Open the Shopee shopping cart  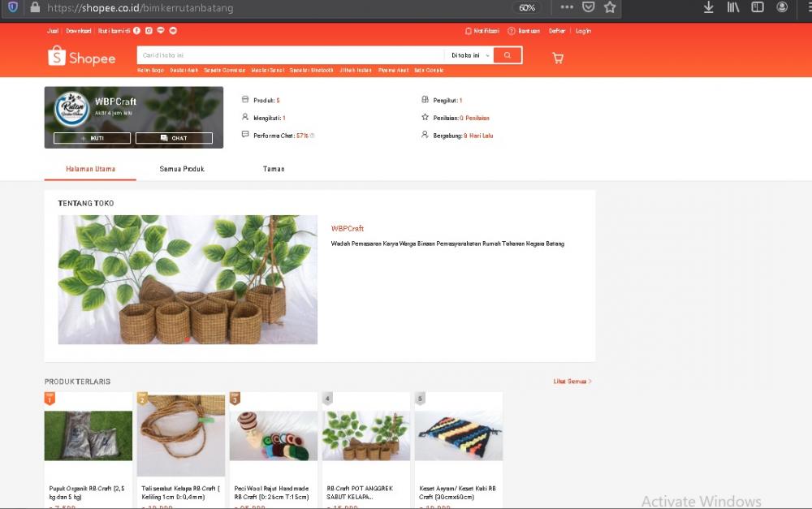point(558,58)
